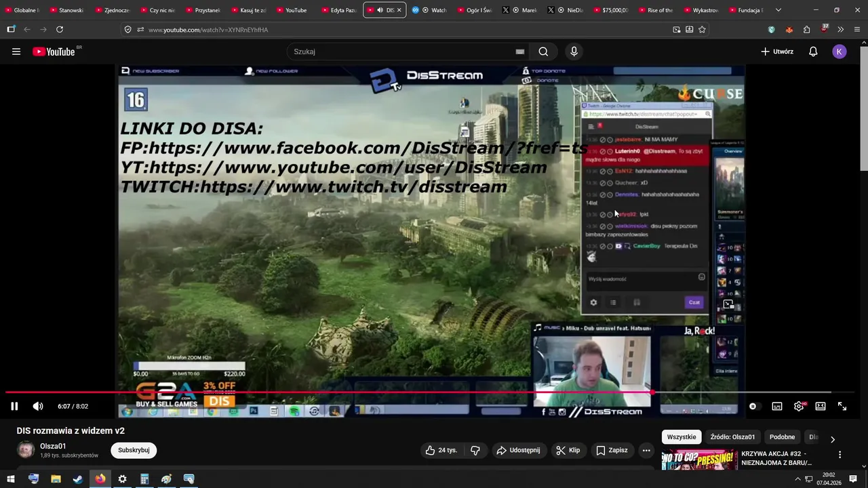
Task: Open Olsza01 channel avatar
Action: coord(26,450)
